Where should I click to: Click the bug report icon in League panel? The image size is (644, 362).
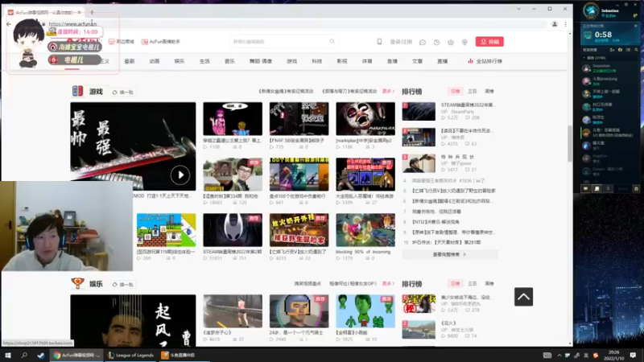coord(636,189)
